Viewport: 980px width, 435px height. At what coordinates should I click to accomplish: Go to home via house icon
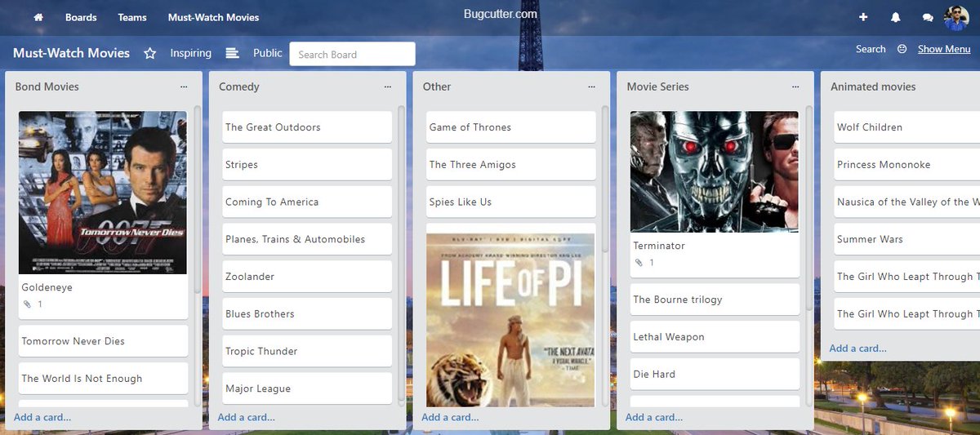pos(38,17)
